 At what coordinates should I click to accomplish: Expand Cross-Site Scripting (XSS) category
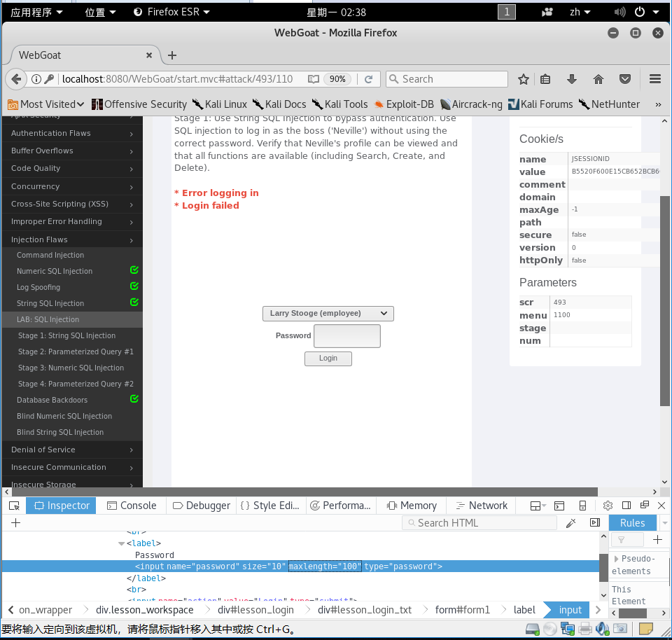coord(72,204)
